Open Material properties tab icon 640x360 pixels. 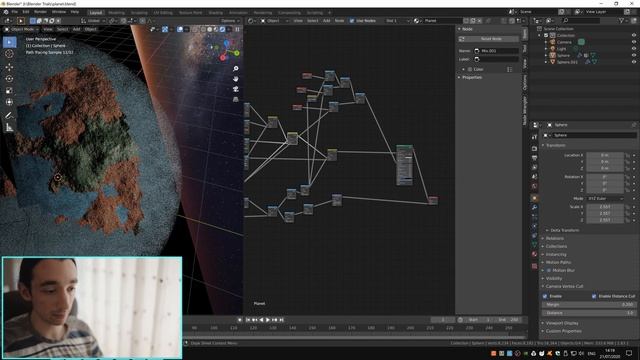coord(535,254)
